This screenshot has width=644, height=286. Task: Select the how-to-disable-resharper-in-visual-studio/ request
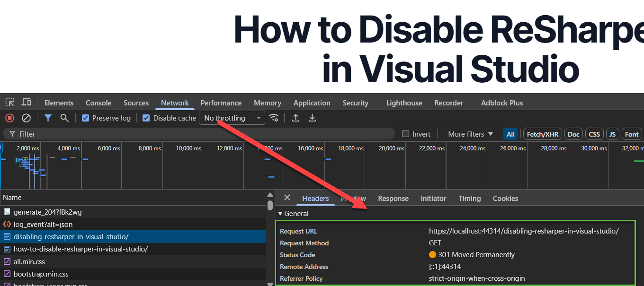(133, 249)
